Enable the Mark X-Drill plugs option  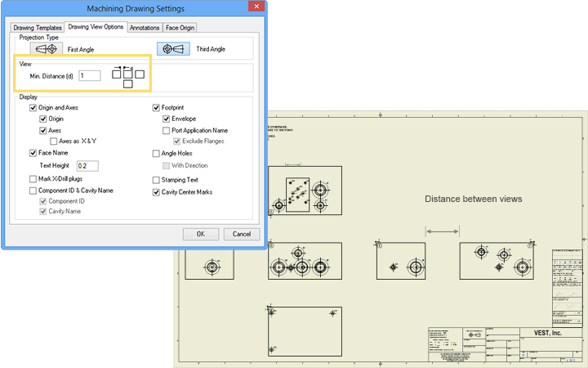(33, 179)
